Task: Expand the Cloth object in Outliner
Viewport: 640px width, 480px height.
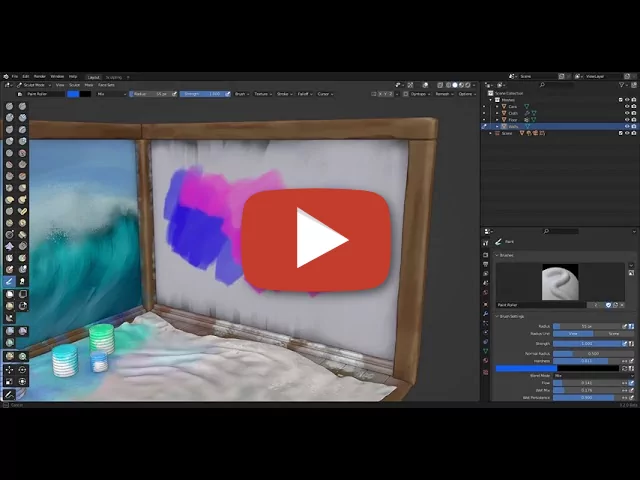Action: [498, 113]
